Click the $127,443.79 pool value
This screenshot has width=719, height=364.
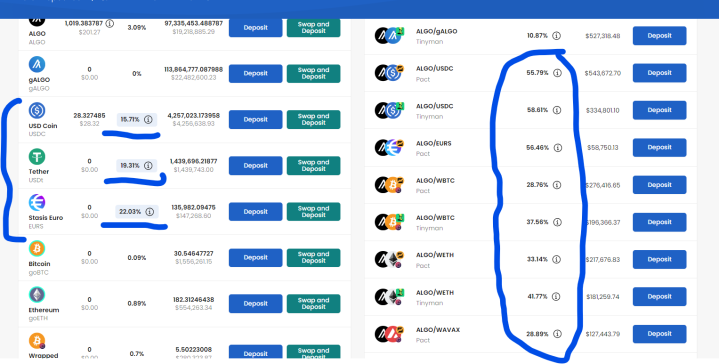(x=603, y=334)
